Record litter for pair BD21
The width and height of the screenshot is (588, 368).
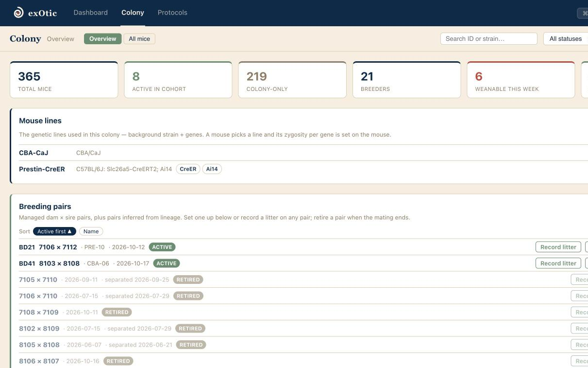pos(558,247)
